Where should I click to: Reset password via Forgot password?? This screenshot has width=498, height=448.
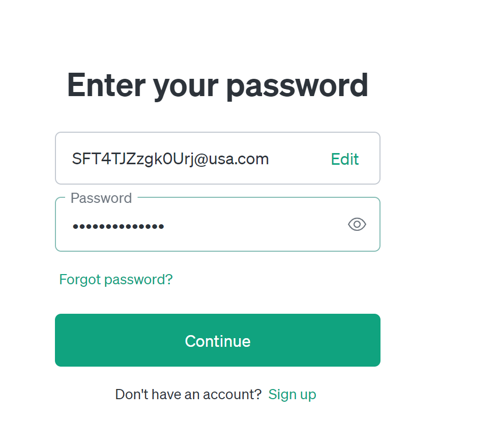pos(116,279)
